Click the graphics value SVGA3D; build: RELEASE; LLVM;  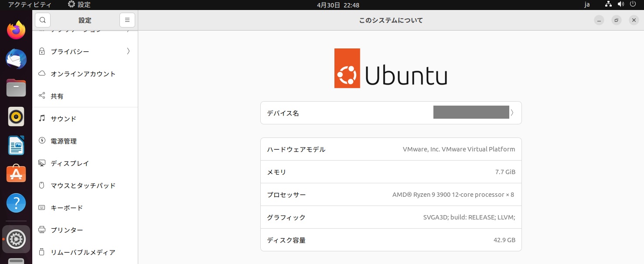pyautogui.click(x=469, y=217)
